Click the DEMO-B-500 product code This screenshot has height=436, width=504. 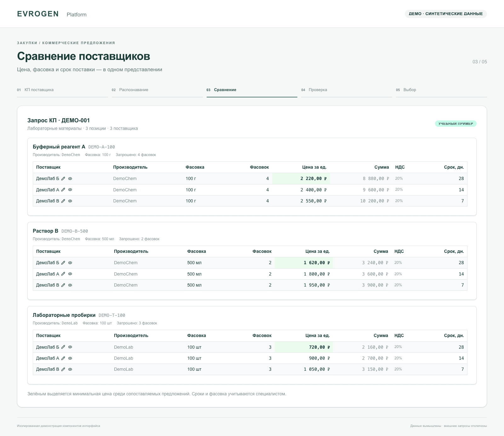pos(75,231)
